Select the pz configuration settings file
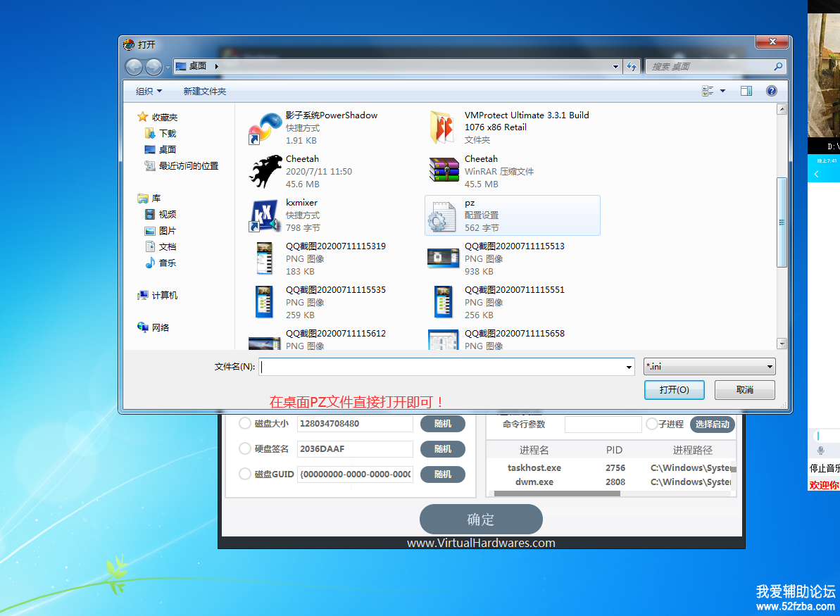840x616 pixels. coord(443,215)
